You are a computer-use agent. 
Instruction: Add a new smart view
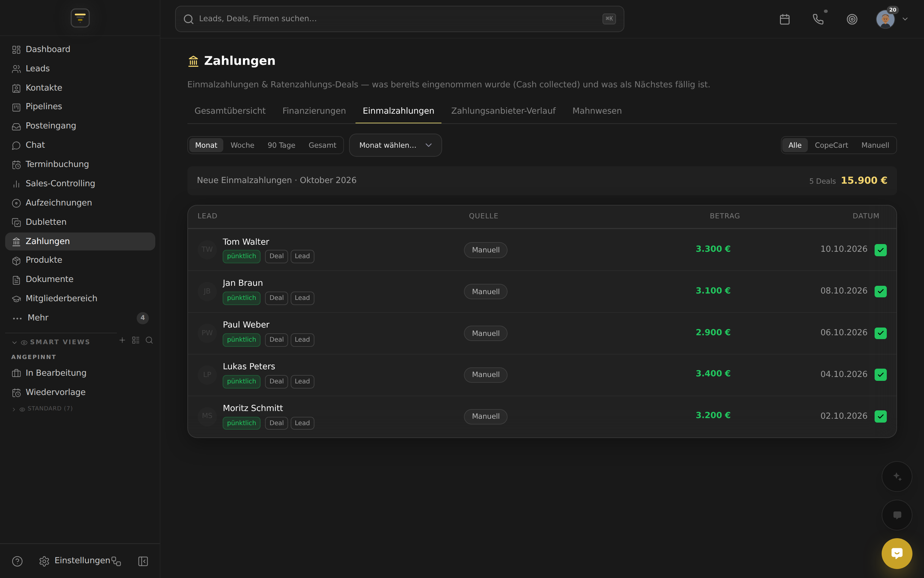pyautogui.click(x=122, y=340)
